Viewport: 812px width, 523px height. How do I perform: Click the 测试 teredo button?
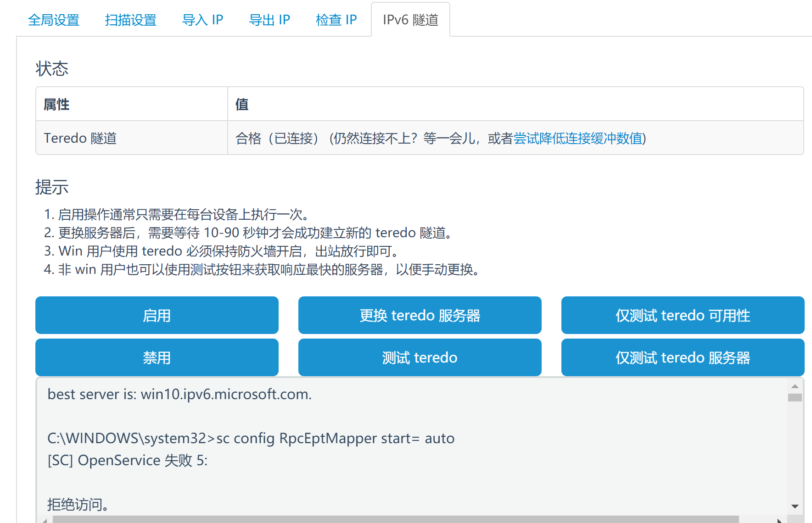coord(420,357)
